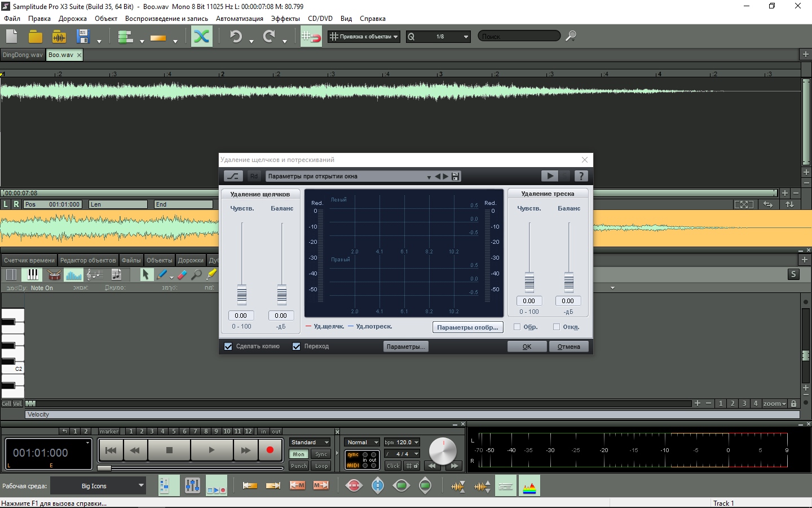Toggle the green crossfade icon in toolbar
812x508 pixels.
click(x=202, y=37)
